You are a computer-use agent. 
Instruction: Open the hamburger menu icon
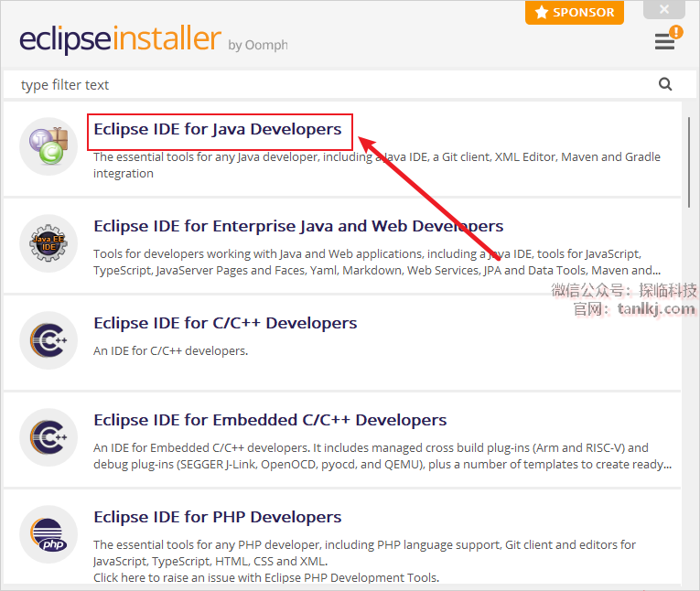coord(664,41)
